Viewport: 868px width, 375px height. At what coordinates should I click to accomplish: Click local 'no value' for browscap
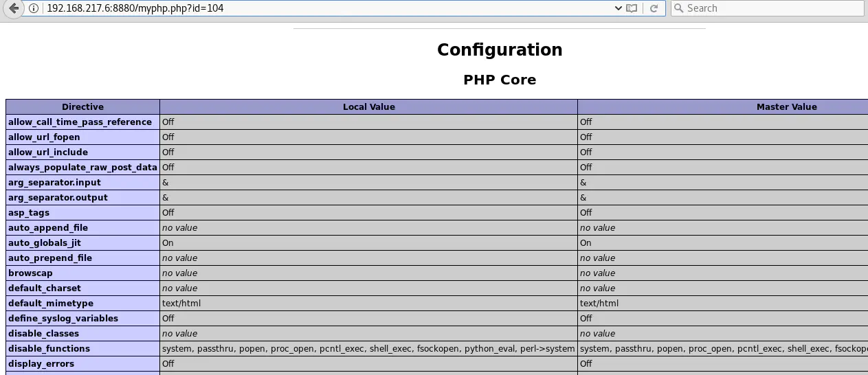coord(179,273)
